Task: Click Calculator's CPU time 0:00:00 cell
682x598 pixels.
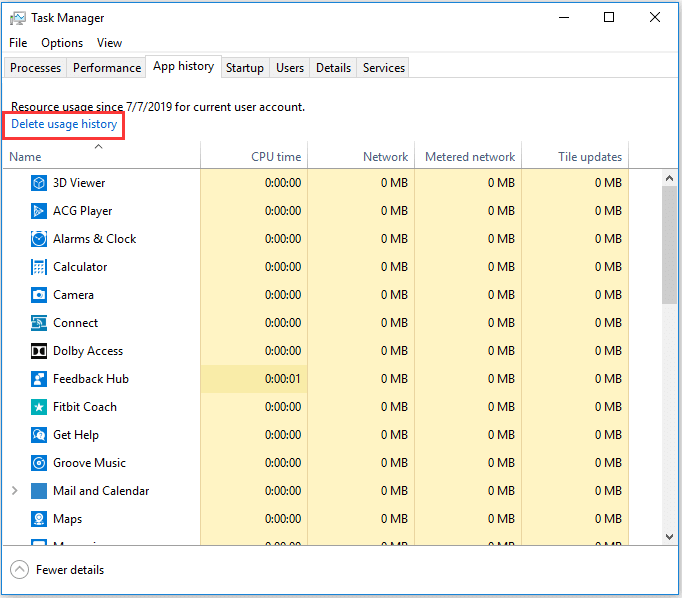Action: click(x=254, y=267)
